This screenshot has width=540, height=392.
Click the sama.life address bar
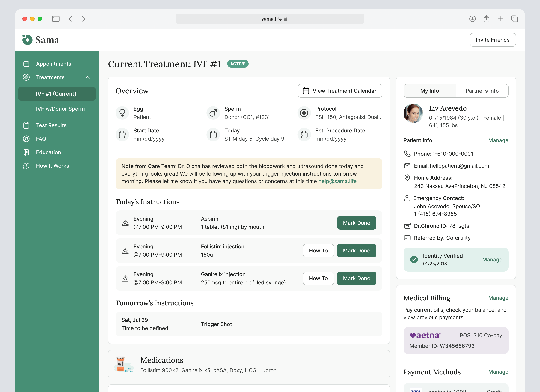point(270,19)
